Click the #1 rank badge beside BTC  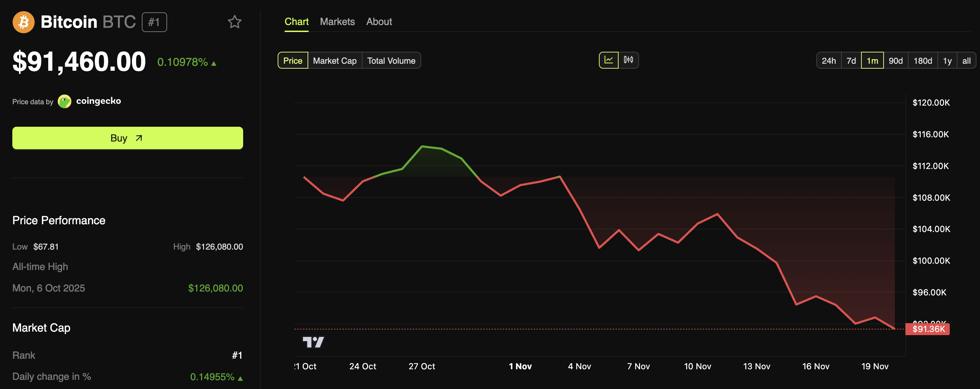click(x=154, y=22)
